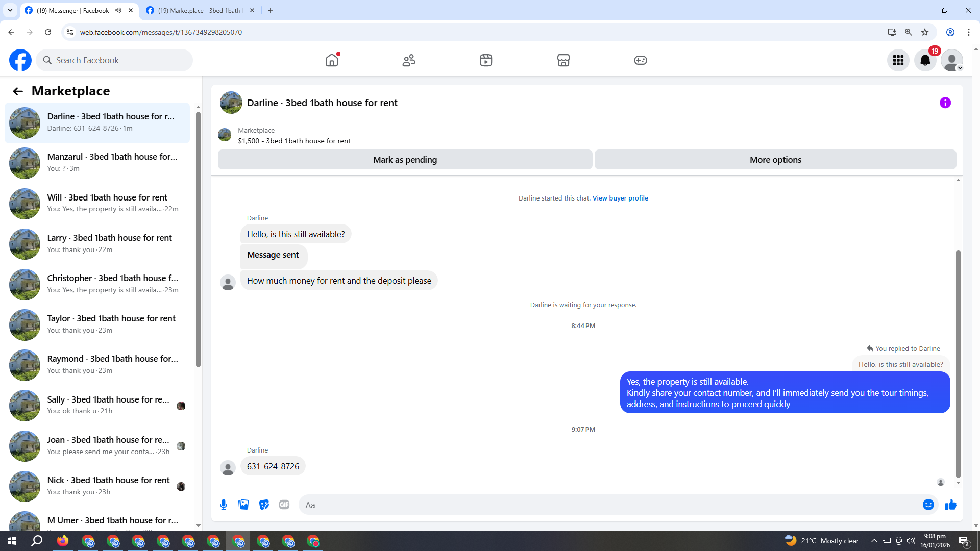Open conversation information purple icon

click(x=945, y=103)
